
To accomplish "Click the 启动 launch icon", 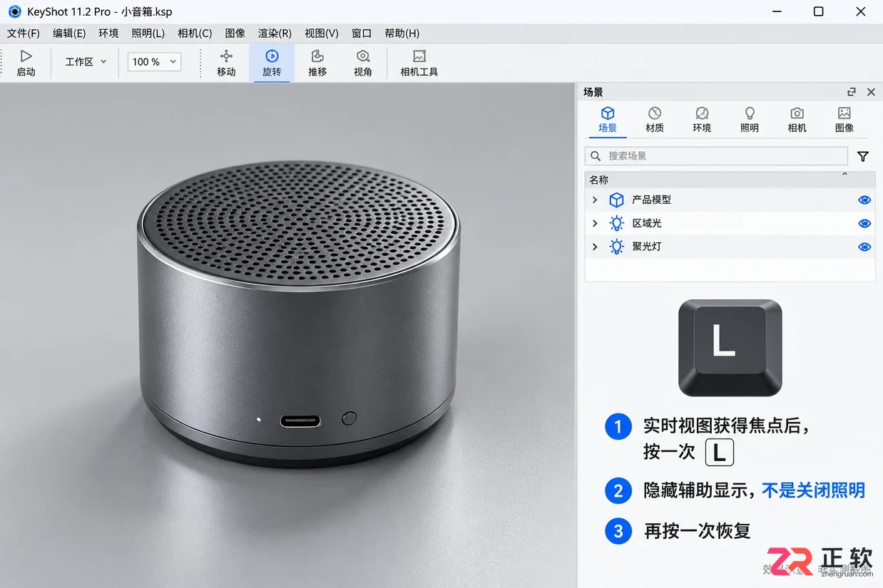I will [x=26, y=56].
